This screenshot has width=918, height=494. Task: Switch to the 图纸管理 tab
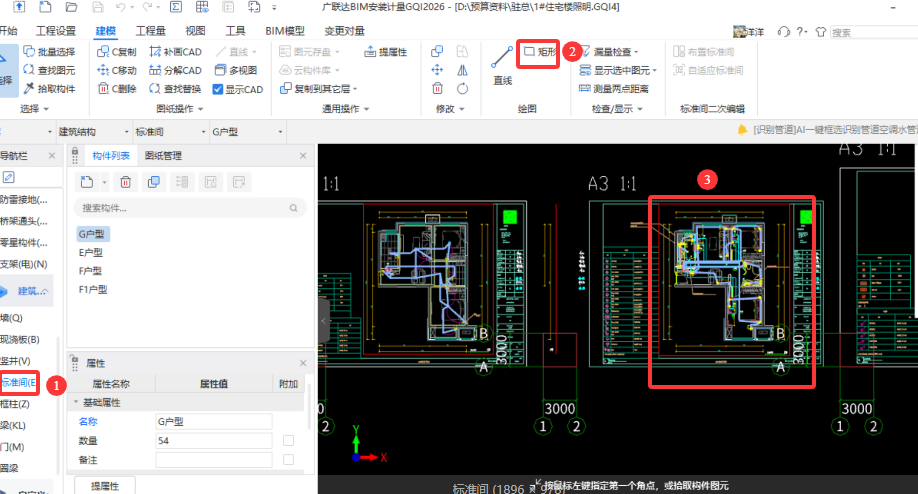click(x=163, y=156)
